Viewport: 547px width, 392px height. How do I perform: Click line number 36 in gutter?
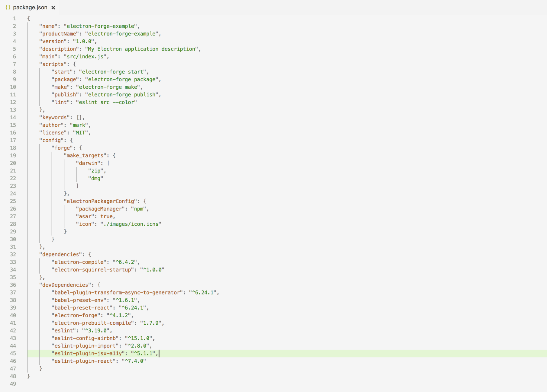[13, 285]
